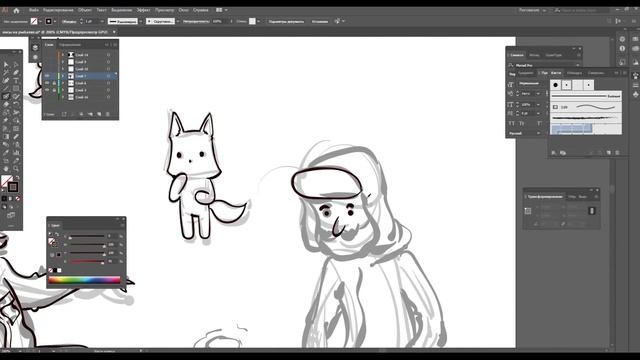Open the graphic style dropdown in the control bar
The height and width of the screenshot is (360, 640).
[x=258, y=21]
